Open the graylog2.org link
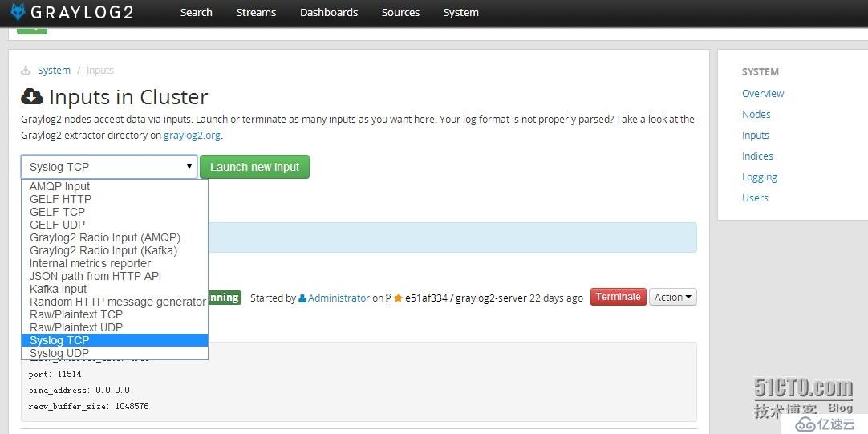 (x=192, y=135)
